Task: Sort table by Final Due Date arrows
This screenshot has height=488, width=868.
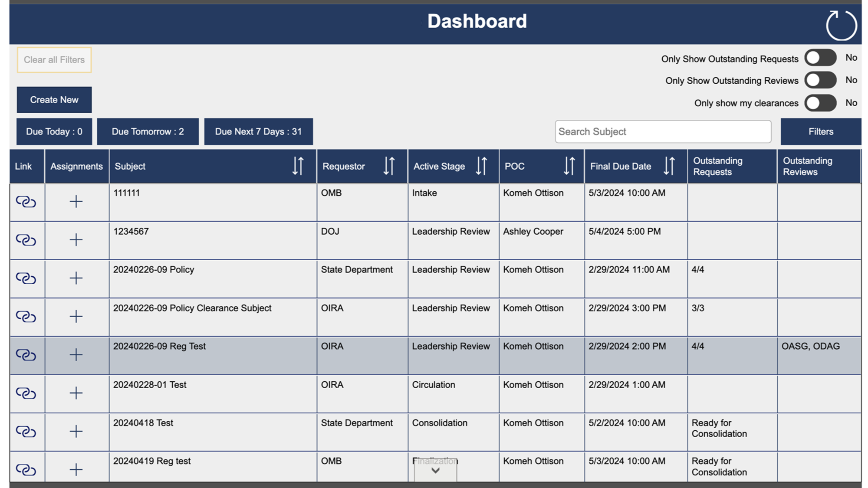Action: tap(669, 166)
